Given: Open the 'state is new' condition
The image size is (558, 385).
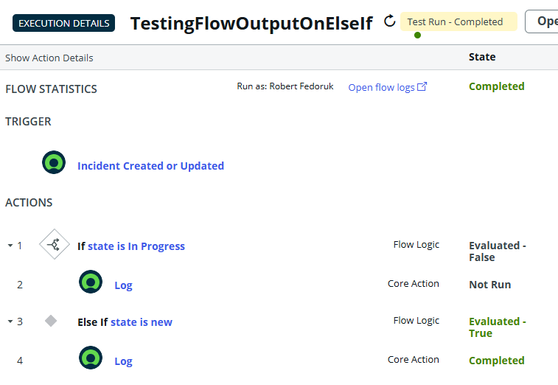Looking at the screenshot, I should [x=141, y=322].
